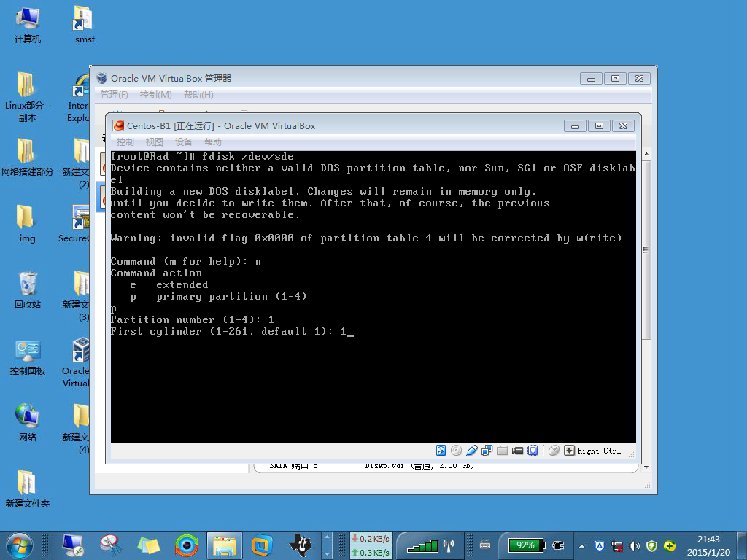Select the SecureCRT desktop shortcut

click(x=74, y=224)
